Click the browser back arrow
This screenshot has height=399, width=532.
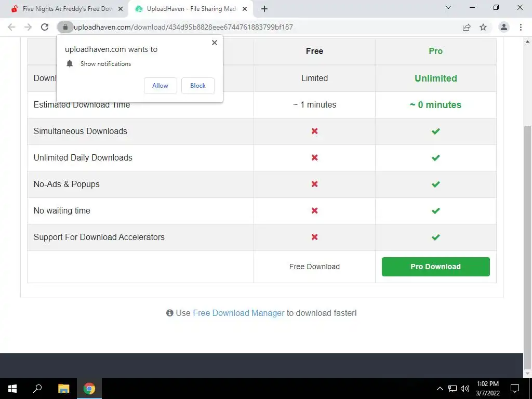point(11,27)
